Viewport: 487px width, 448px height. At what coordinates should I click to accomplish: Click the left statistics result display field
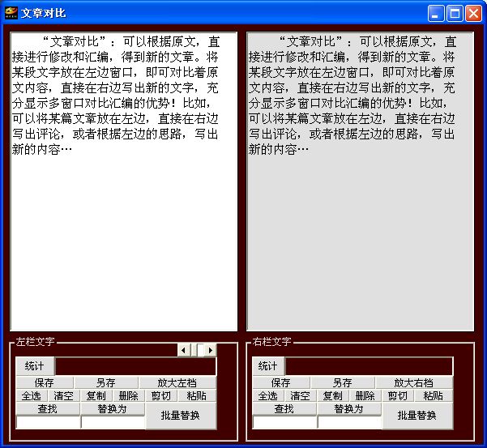coord(135,366)
